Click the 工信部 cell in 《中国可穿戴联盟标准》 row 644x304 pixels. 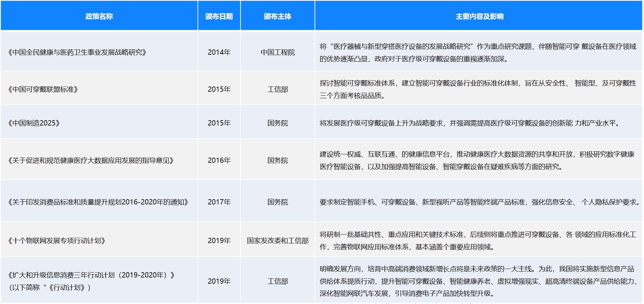coord(278,89)
